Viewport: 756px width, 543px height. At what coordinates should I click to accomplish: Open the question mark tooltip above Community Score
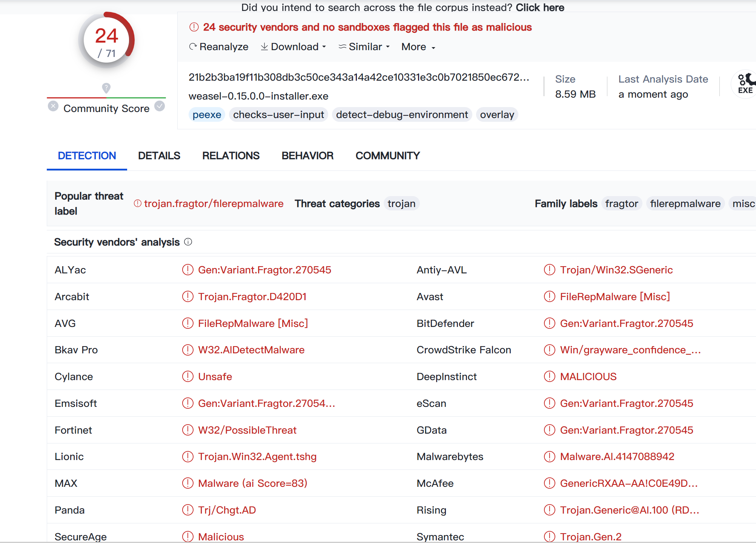click(106, 88)
